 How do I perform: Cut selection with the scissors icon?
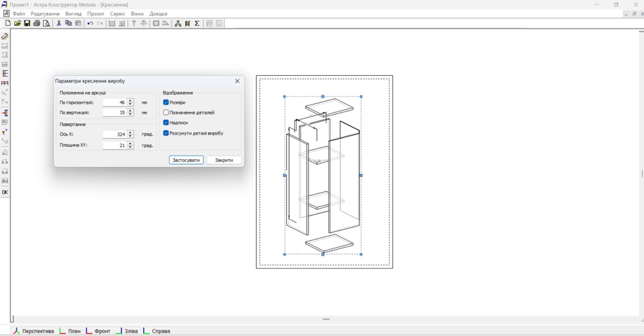click(59, 24)
